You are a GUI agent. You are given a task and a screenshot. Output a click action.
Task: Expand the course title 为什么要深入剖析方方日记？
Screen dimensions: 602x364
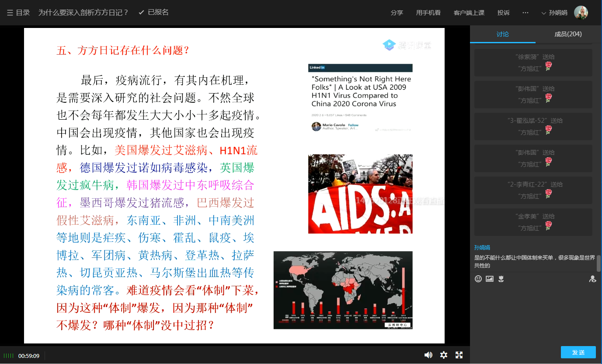pyautogui.click(x=83, y=13)
